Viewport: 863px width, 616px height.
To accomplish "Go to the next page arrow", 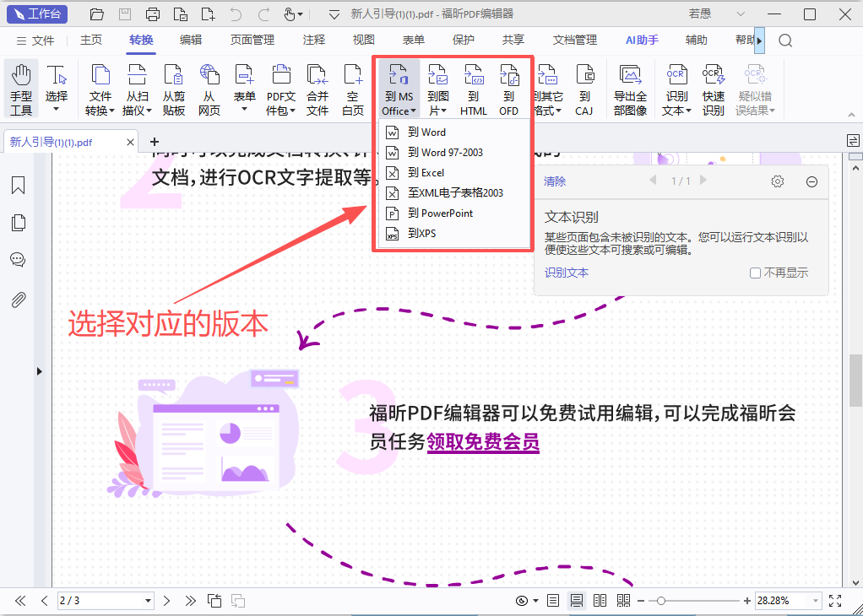I will point(166,601).
